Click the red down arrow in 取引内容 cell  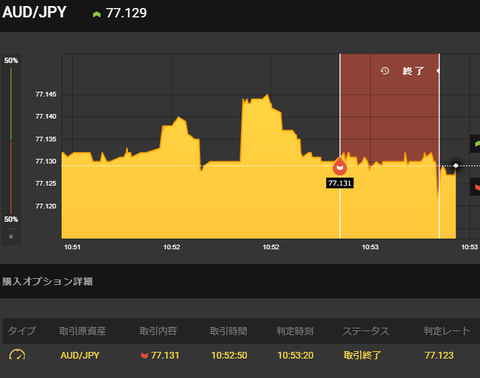click(144, 356)
